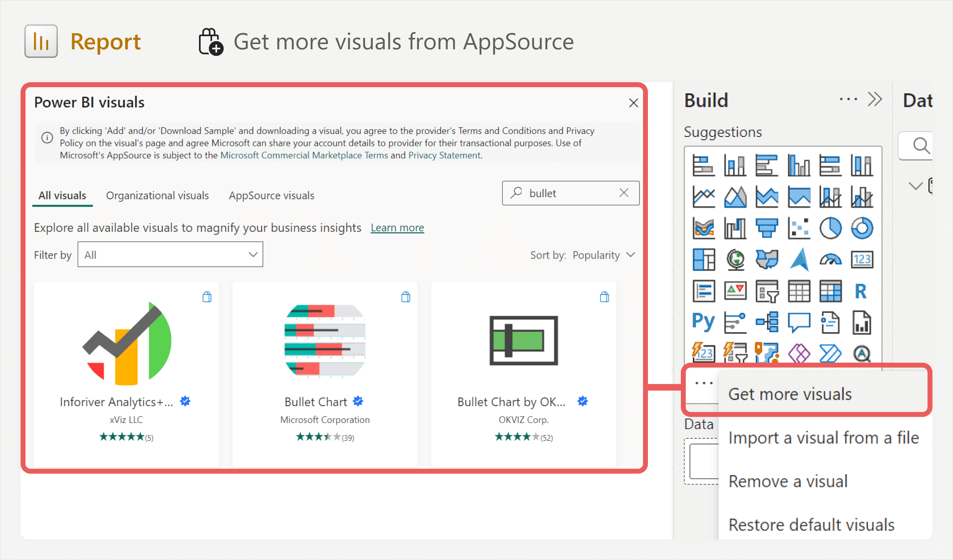Collapse the Build pane with double chevron
The image size is (953, 560).
(x=875, y=100)
